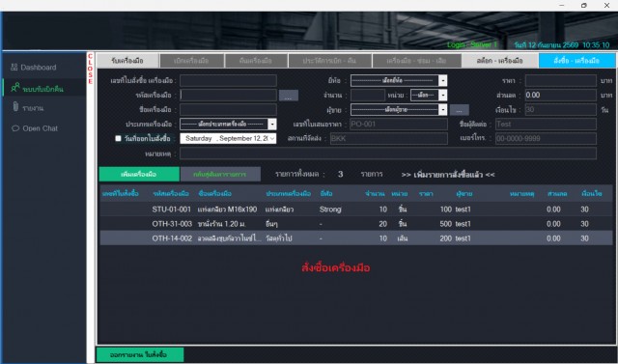The width and height of the screenshot is (618, 364).
Task: Click the Strong brand cell
Action: [x=330, y=210]
